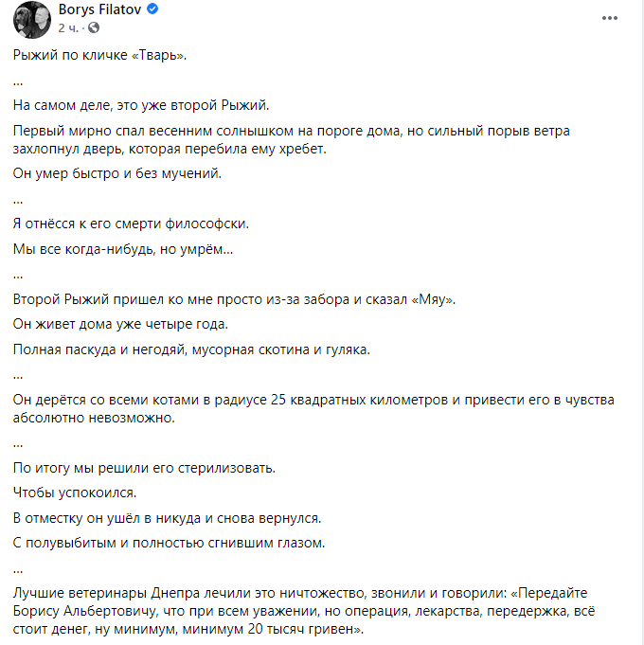
Task: Click Borys Filatov's profile picture
Action: click(x=31, y=18)
